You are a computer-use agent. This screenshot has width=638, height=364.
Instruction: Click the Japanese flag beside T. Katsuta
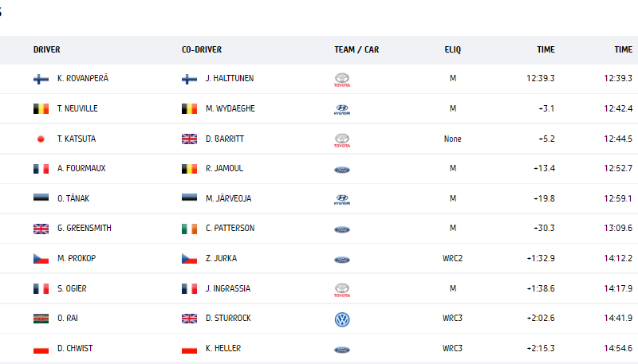click(41, 139)
